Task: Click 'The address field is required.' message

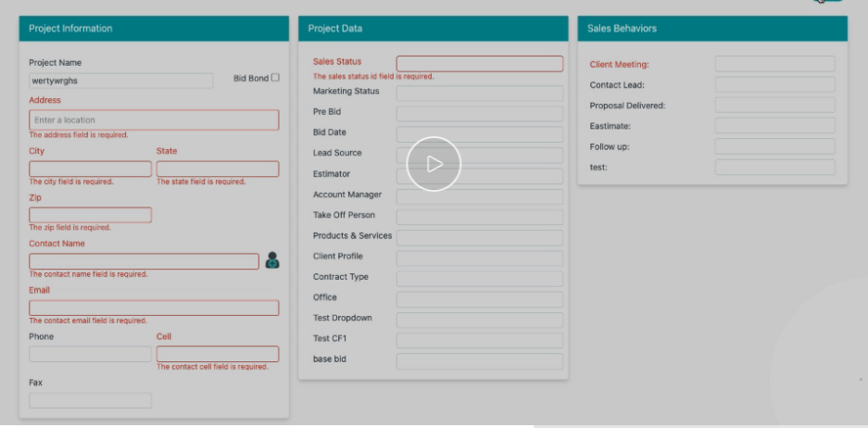Action: click(x=79, y=135)
